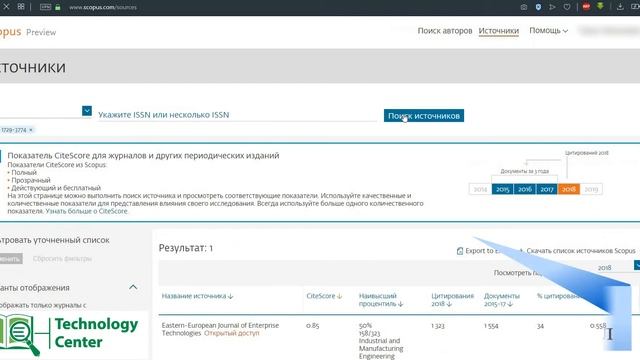The width and height of the screenshot is (640, 360).
Task: Click the heart bookmark icon
Action: [x=567, y=7]
